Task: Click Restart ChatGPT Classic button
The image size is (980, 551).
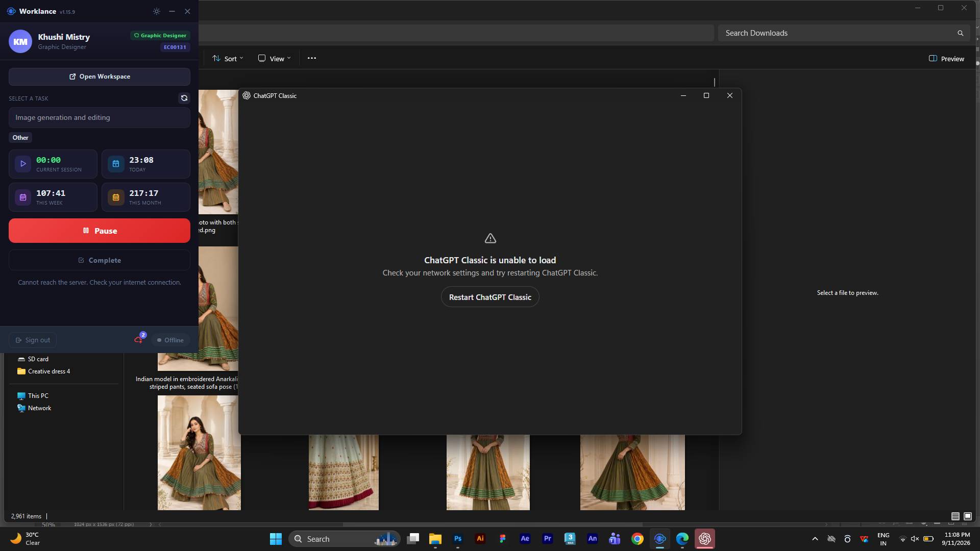Action: pos(490,297)
